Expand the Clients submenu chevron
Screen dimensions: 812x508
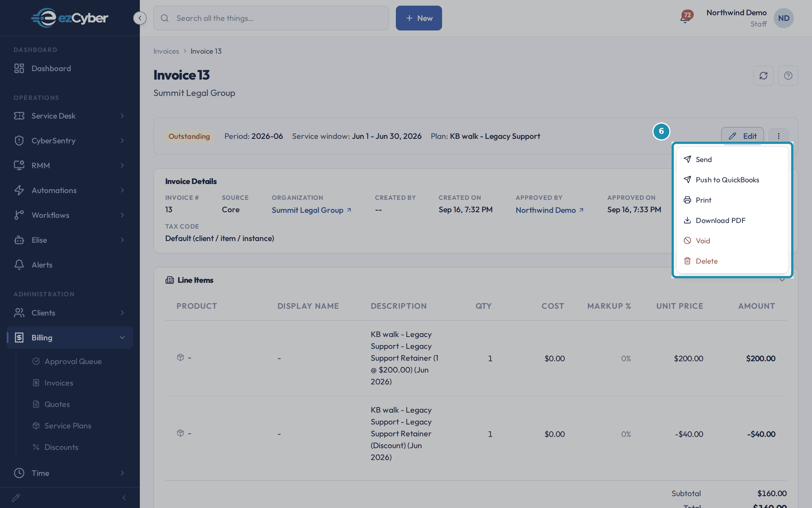122,313
